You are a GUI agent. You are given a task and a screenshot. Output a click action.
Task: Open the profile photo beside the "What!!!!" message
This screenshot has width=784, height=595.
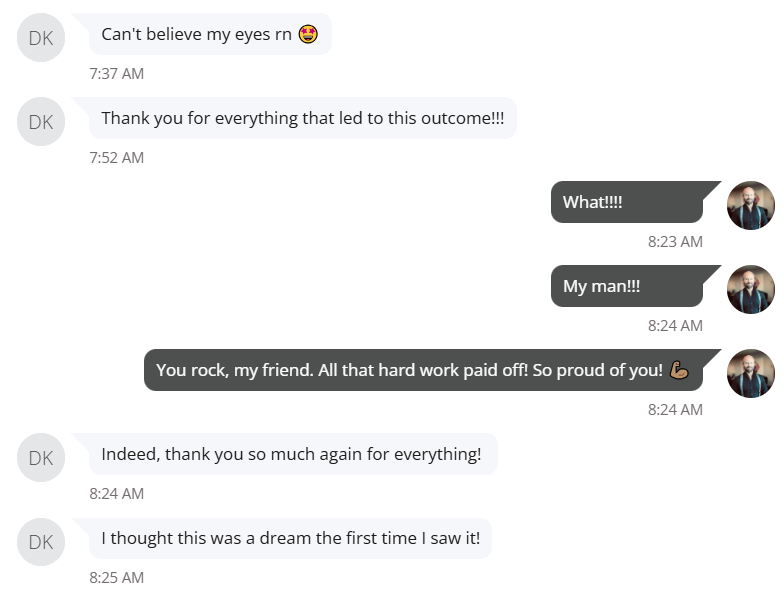click(750, 206)
